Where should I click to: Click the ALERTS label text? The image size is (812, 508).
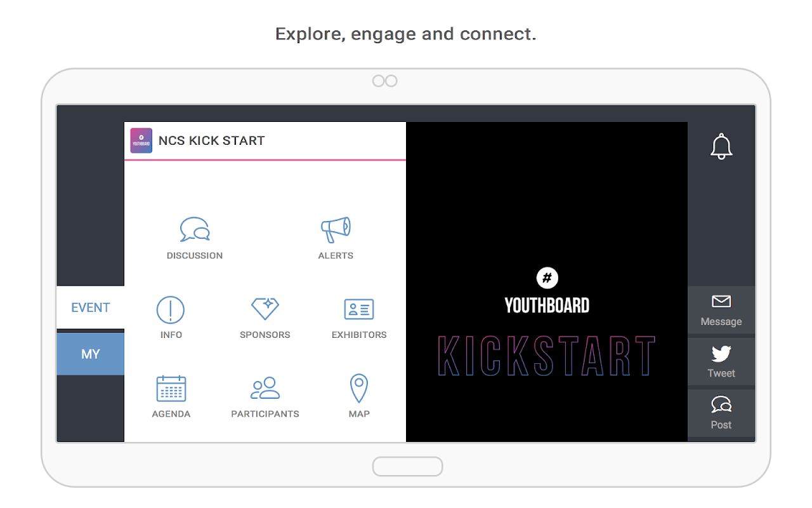click(x=336, y=255)
